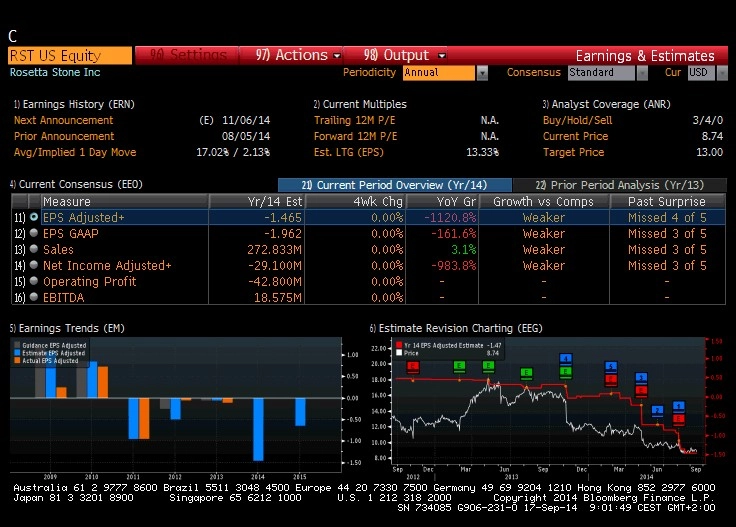Open Estimate Revision Charting (EEG) section
This screenshot has height=527, width=736.
pyautogui.click(x=454, y=328)
